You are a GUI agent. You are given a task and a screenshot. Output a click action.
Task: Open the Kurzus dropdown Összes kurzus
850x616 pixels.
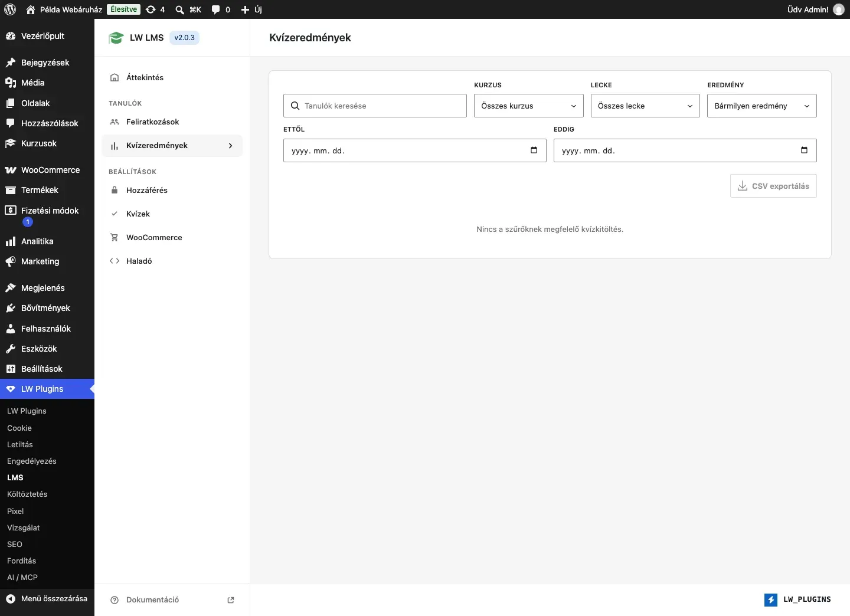click(x=529, y=106)
